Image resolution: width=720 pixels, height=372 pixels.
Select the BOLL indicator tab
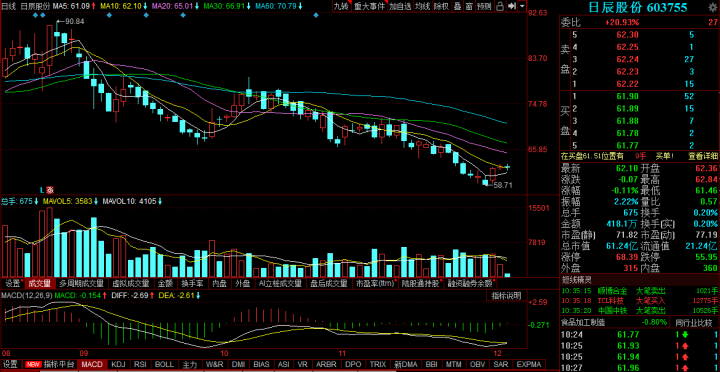pyautogui.click(x=164, y=365)
